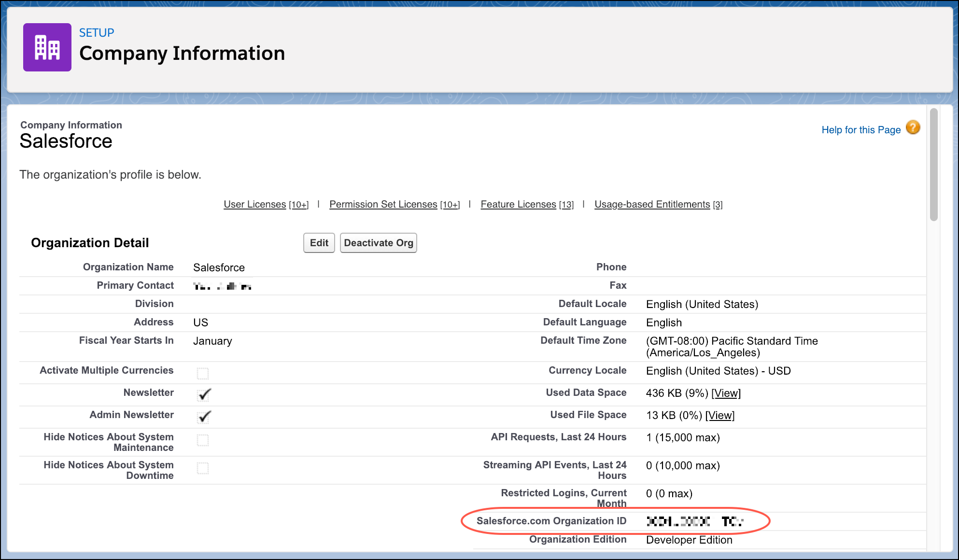Toggle Activate Multiple Currencies checkbox
This screenshot has height=560, width=959.
click(203, 373)
